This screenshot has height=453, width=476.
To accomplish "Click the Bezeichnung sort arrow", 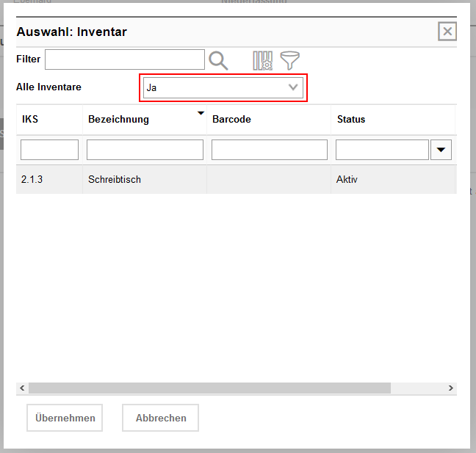I will 201,113.
